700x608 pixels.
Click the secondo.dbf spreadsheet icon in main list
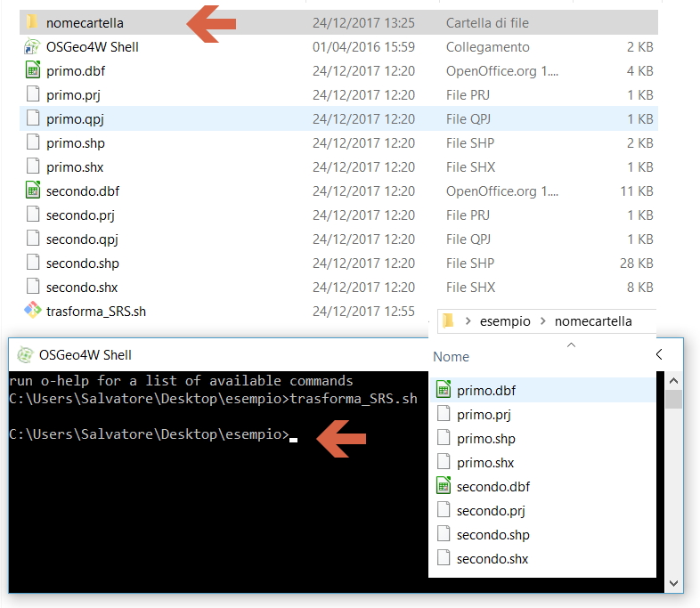click(x=32, y=191)
